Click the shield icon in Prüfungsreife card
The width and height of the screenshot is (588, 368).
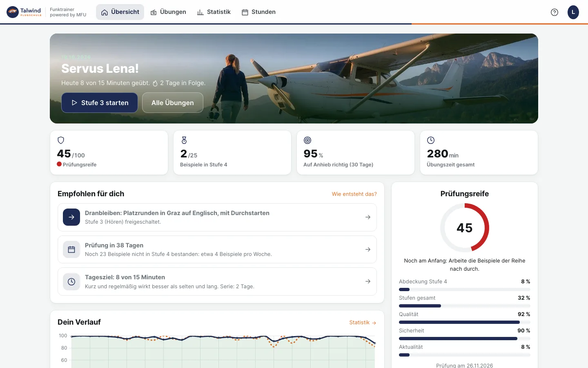click(61, 140)
